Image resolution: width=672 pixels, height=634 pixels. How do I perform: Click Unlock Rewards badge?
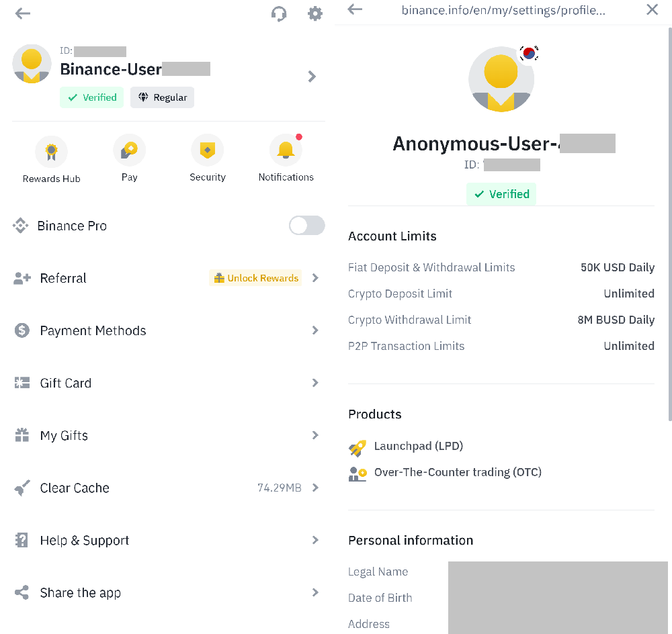256,278
